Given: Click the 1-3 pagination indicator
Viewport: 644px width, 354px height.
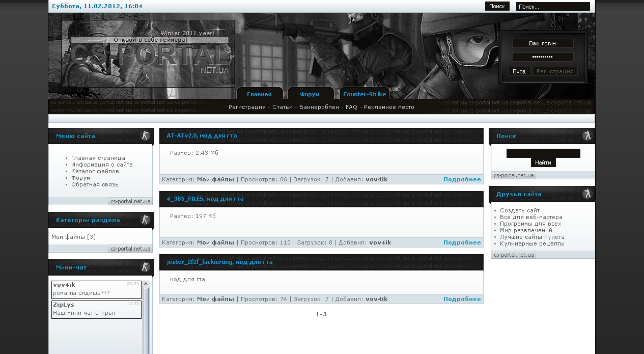Looking at the screenshot, I should tap(321, 314).
